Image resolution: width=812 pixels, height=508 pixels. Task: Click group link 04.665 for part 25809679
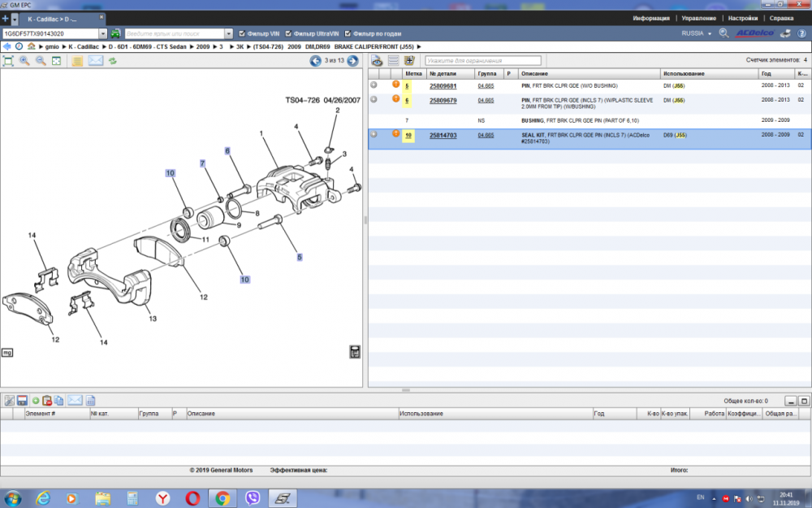tap(486, 100)
